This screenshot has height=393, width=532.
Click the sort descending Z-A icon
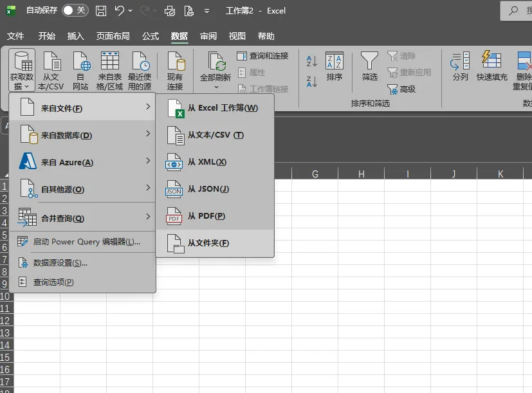[312, 82]
